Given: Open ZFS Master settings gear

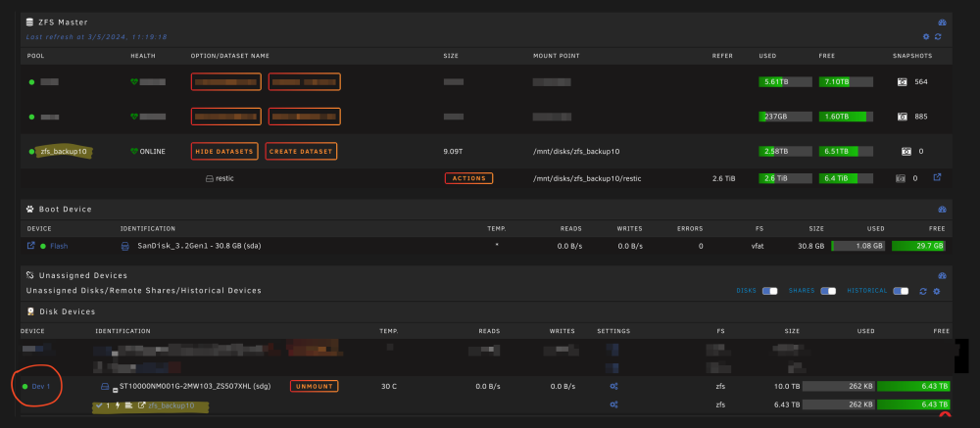Looking at the screenshot, I should click(926, 37).
